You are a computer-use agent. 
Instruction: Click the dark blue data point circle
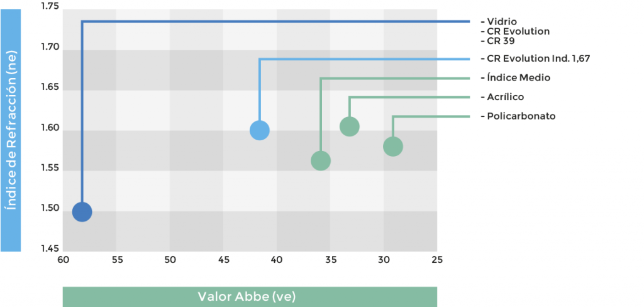pyautogui.click(x=82, y=212)
